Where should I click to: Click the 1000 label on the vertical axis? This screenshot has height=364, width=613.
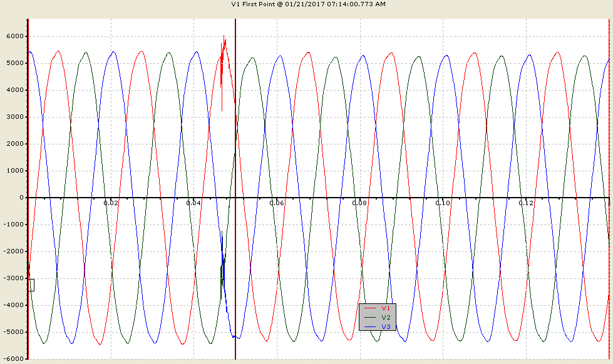[x=15, y=171]
